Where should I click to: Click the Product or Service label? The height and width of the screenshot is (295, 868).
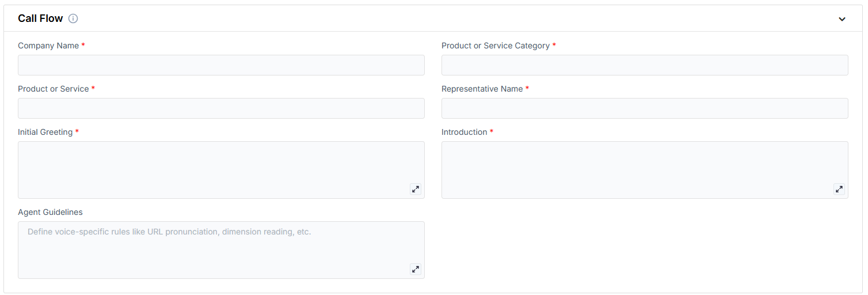[x=54, y=89]
